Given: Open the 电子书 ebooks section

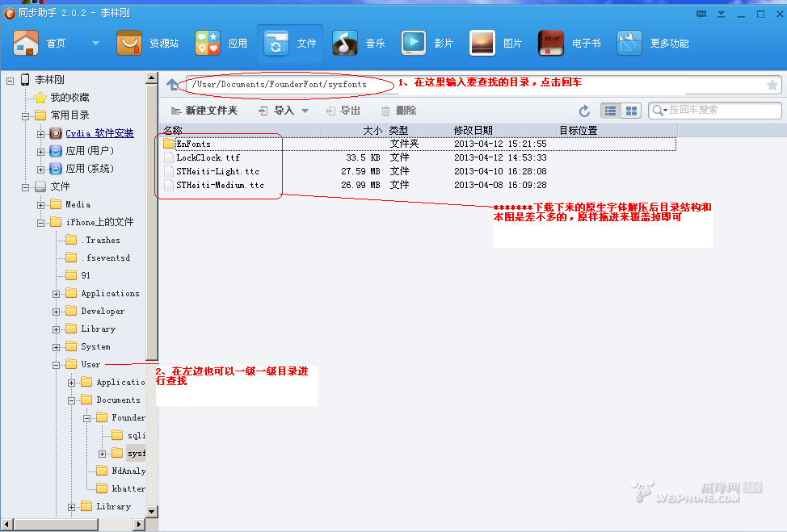Looking at the screenshot, I should tap(569, 44).
